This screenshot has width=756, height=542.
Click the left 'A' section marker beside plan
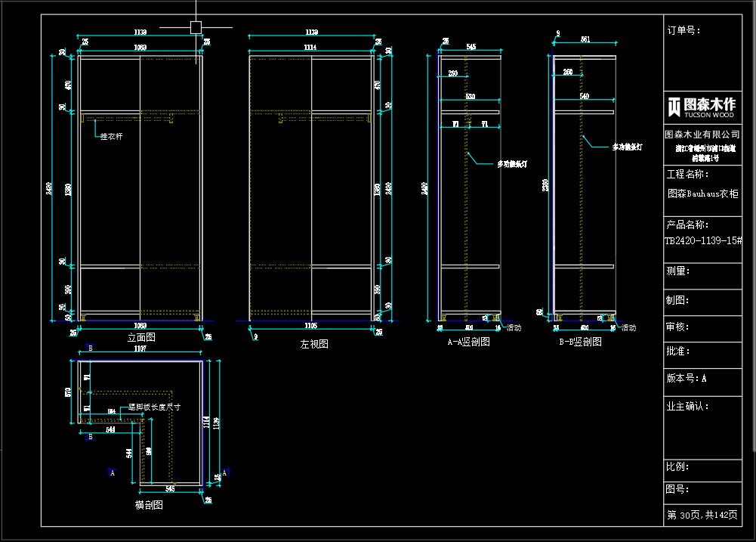pyautogui.click(x=112, y=472)
